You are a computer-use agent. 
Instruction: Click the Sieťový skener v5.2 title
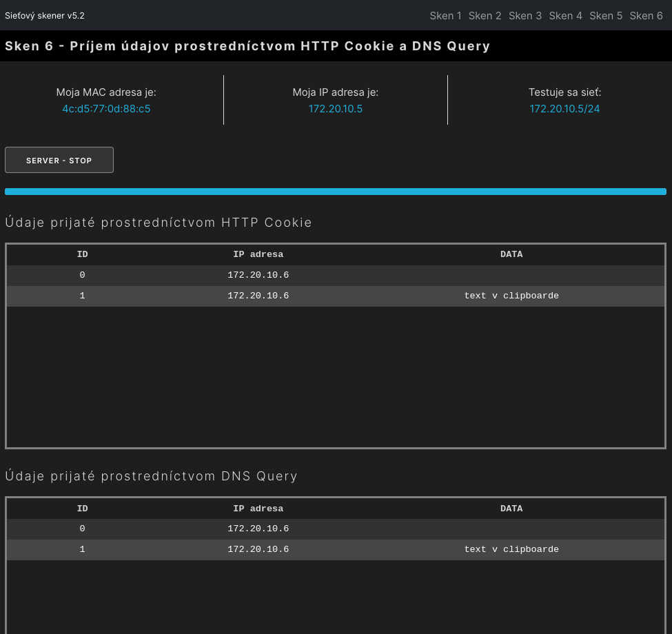point(45,16)
